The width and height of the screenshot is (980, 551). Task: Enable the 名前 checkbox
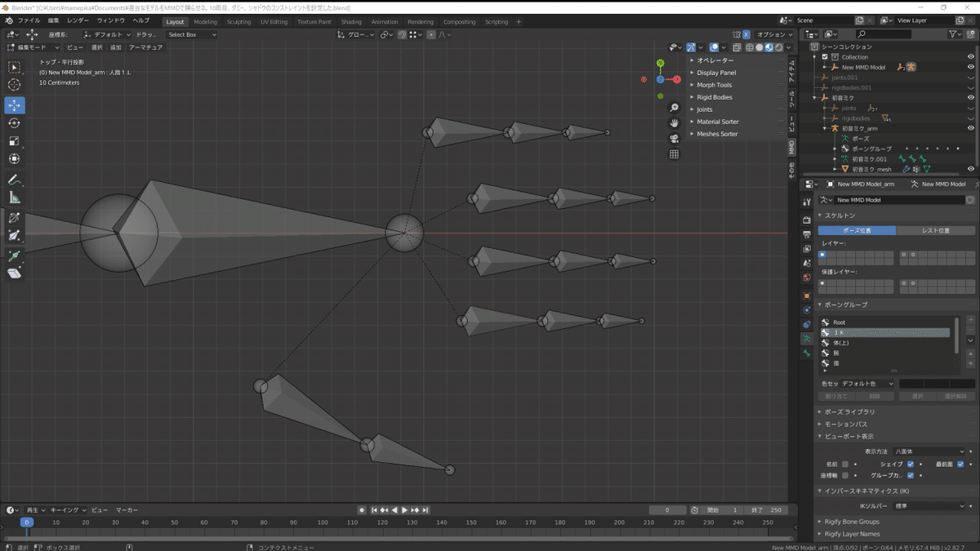[x=845, y=464]
